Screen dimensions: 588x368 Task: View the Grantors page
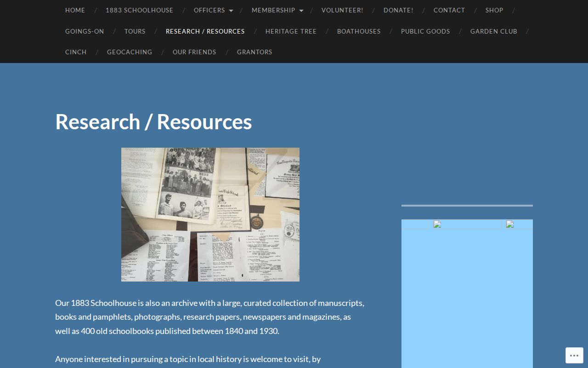254,52
